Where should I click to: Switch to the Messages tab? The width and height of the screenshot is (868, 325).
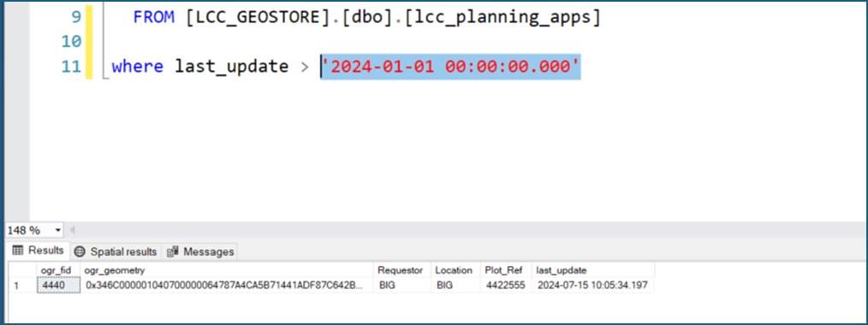pos(200,251)
